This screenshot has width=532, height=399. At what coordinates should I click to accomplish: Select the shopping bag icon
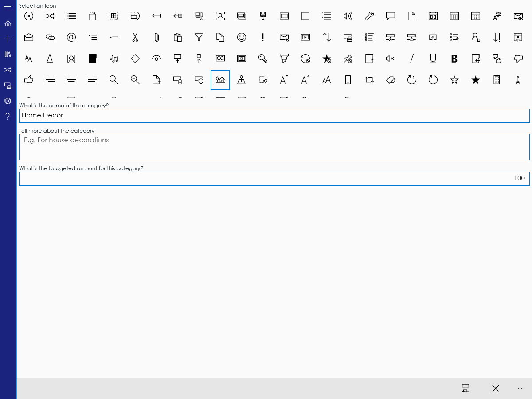pos(93,16)
